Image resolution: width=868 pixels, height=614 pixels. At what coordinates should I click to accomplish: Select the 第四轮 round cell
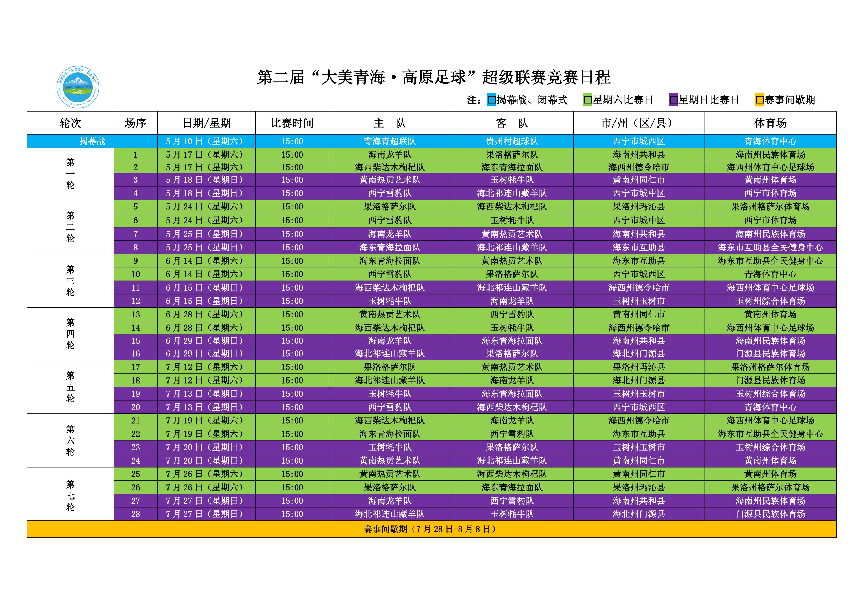(x=70, y=334)
